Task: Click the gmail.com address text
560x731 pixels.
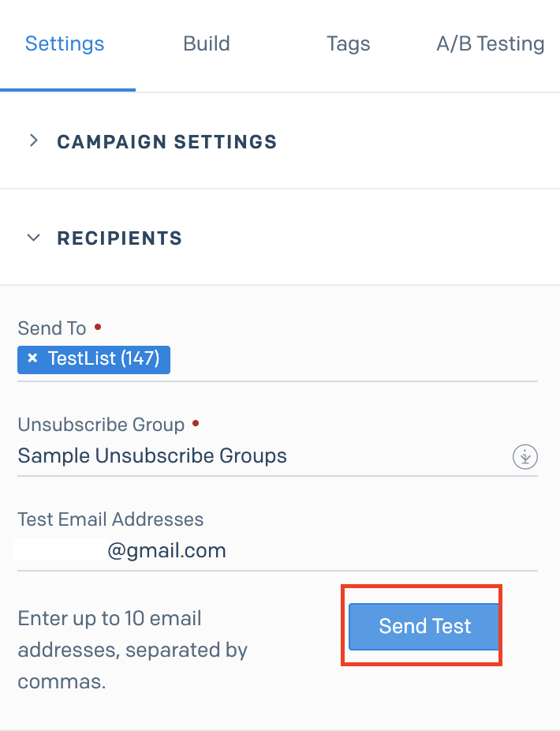Action: pos(166,551)
